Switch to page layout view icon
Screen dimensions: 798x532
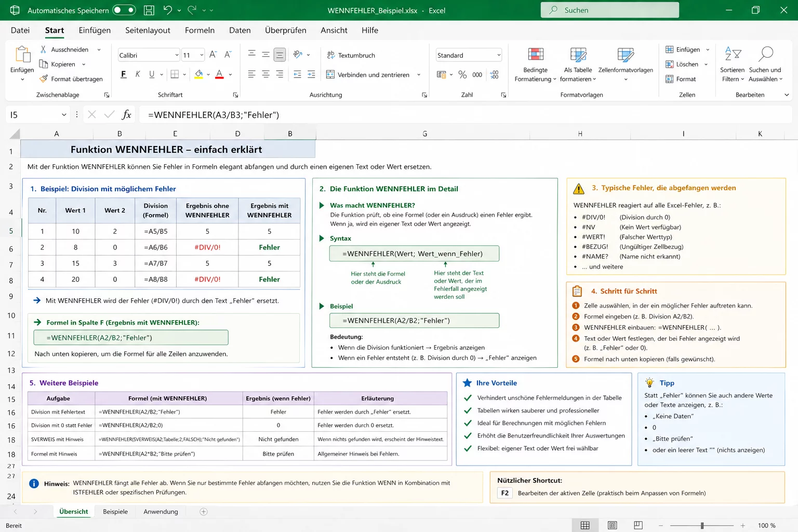613,525
